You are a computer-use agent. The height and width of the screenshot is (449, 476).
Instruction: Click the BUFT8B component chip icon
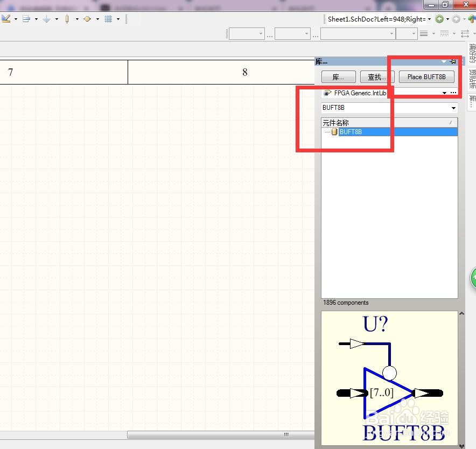coord(334,132)
